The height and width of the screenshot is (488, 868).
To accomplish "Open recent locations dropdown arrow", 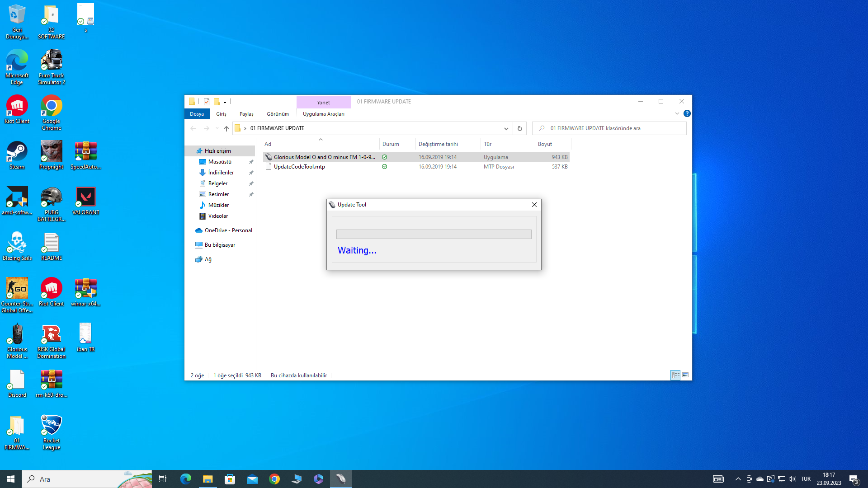I will pyautogui.click(x=217, y=128).
